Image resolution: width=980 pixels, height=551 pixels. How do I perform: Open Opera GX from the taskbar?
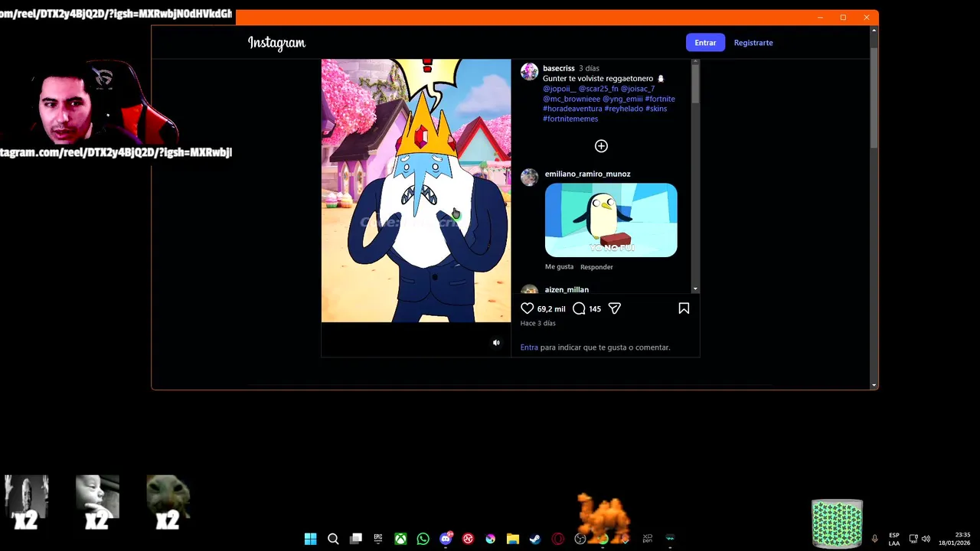coord(558,539)
